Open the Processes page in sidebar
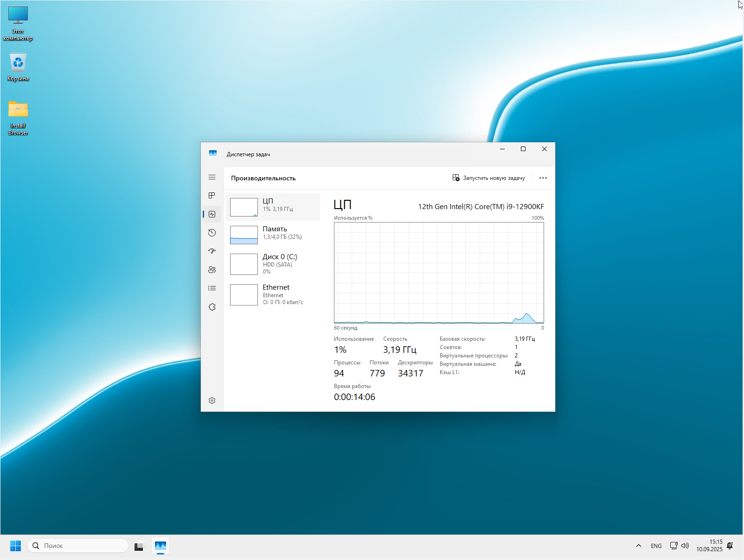 point(212,196)
